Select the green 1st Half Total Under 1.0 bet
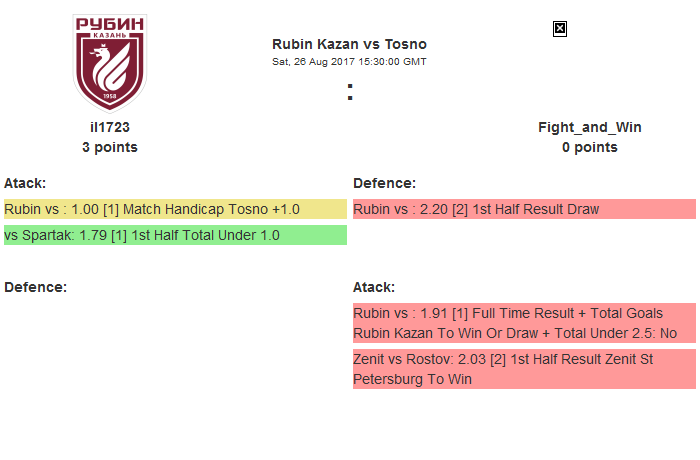This screenshot has height=460, width=700. (x=174, y=235)
